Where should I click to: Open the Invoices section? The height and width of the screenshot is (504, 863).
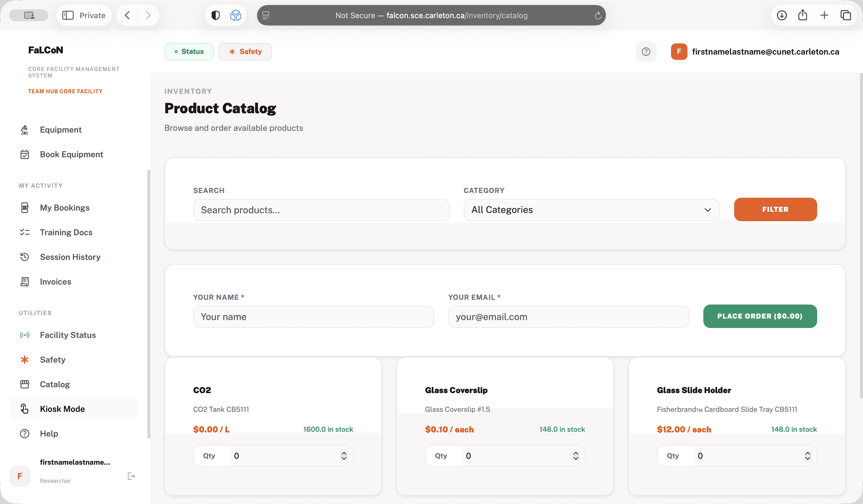(55, 282)
